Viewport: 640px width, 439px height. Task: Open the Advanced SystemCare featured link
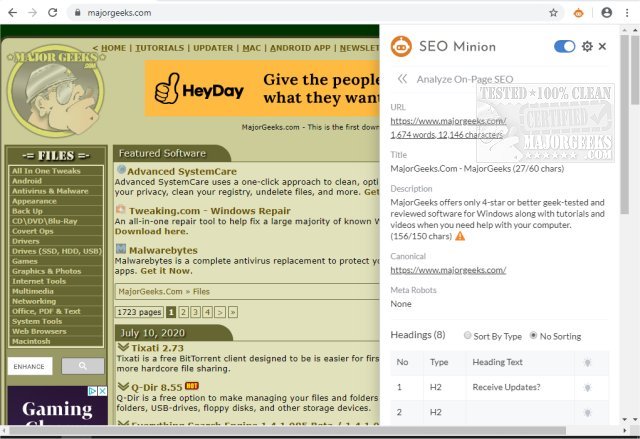[182, 171]
